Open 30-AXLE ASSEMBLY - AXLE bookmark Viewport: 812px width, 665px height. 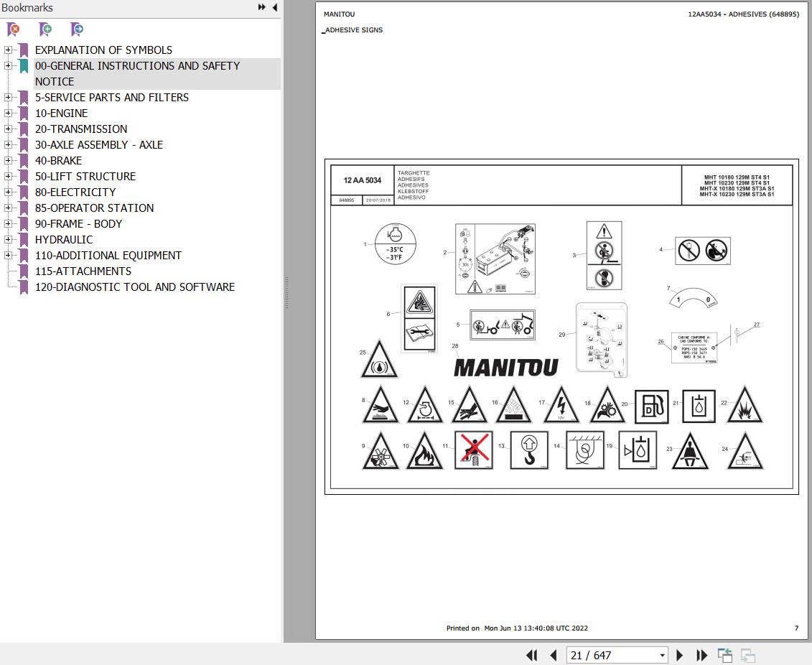99,144
